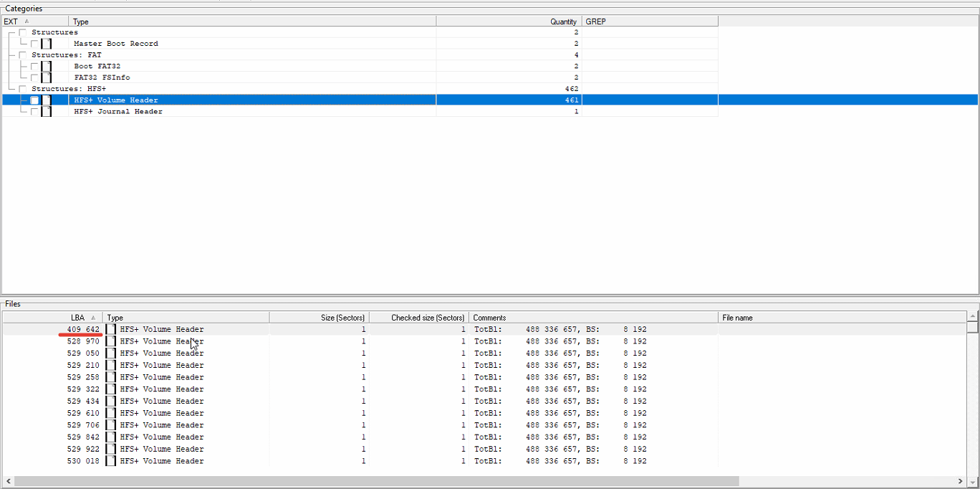980x489 pixels.
Task: Click the Master Boot Record file icon
Action: (x=47, y=43)
